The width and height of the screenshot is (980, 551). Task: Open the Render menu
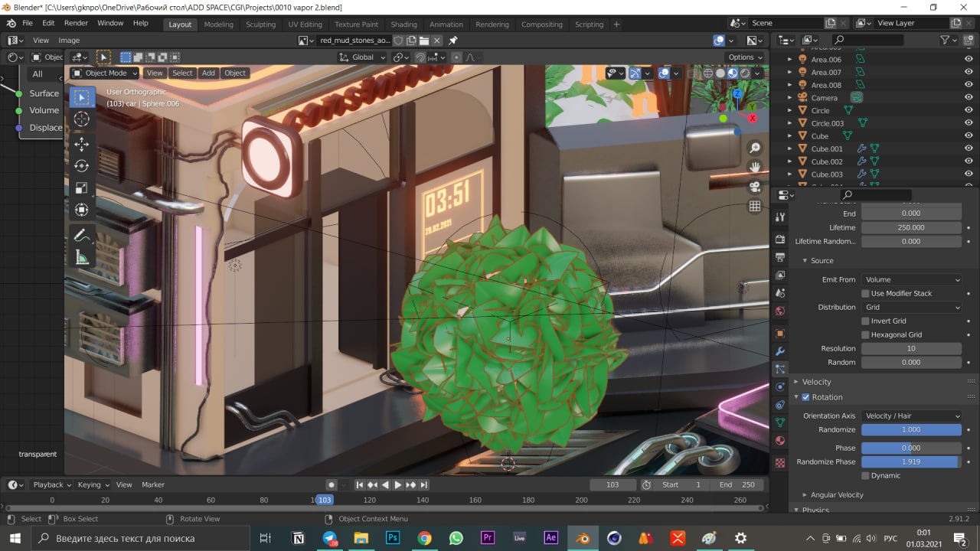[76, 24]
